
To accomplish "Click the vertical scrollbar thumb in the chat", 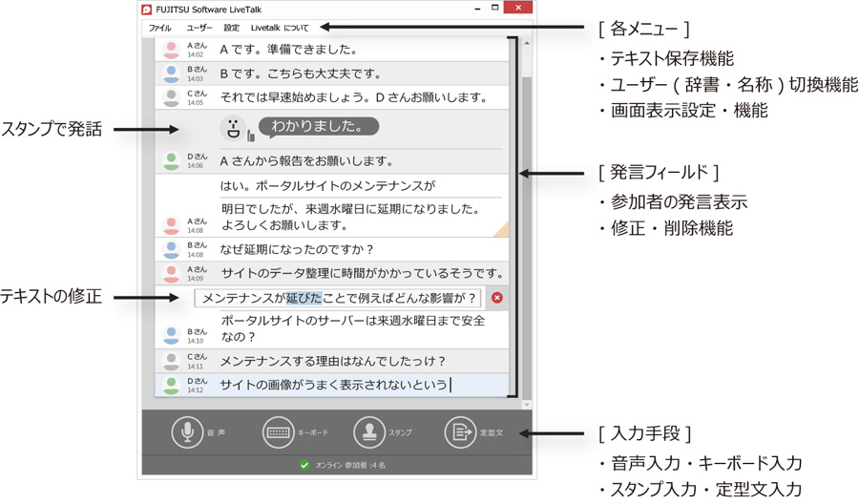I will coord(527,239).
